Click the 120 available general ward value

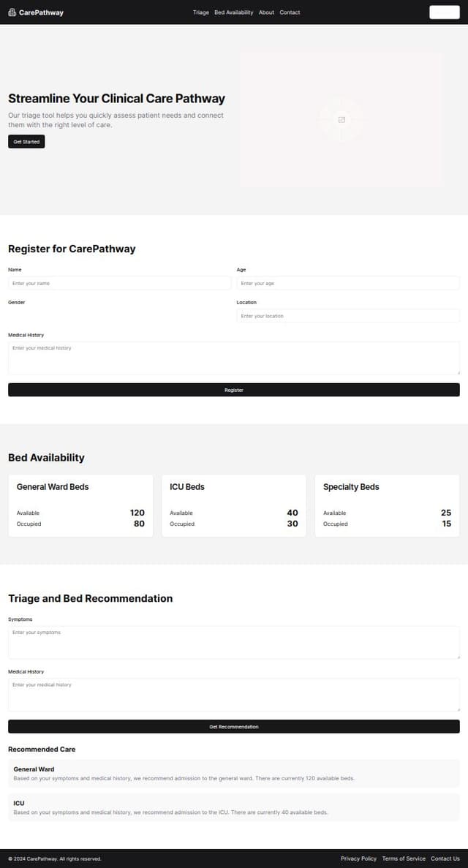click(x=137, y=513)
